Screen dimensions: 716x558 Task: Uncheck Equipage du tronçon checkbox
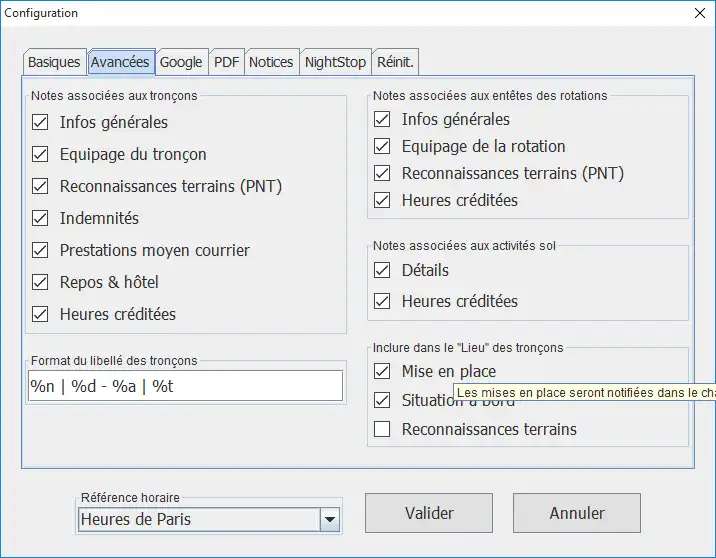tap(41, 154)
